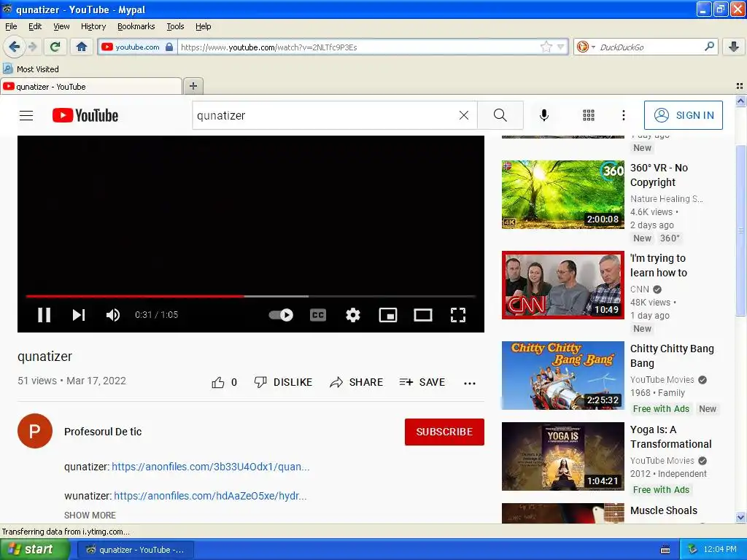This screenshot has height=560, width=747.
Task: Open the Tools menu
Action: click(x=175, y=26)
